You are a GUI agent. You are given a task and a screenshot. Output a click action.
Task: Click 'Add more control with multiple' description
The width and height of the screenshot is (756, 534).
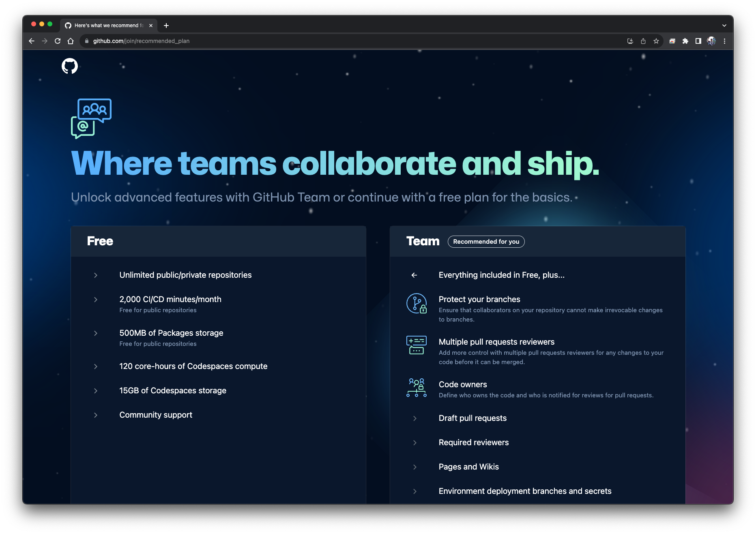pyautogui.click(x=551, y=357)
